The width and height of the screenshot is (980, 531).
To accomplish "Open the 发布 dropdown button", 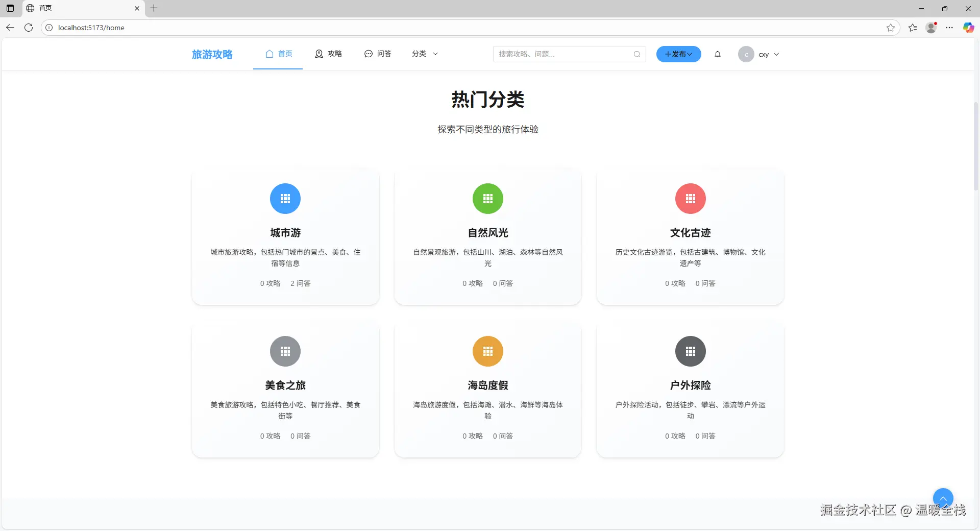I will tap(679, 54).
